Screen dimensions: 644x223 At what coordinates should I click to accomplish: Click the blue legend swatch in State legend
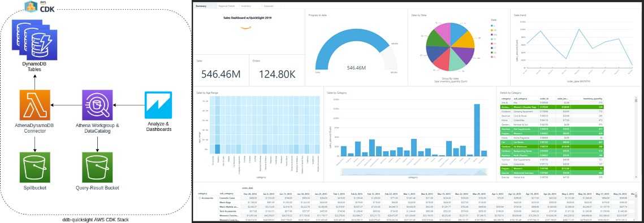492,26
